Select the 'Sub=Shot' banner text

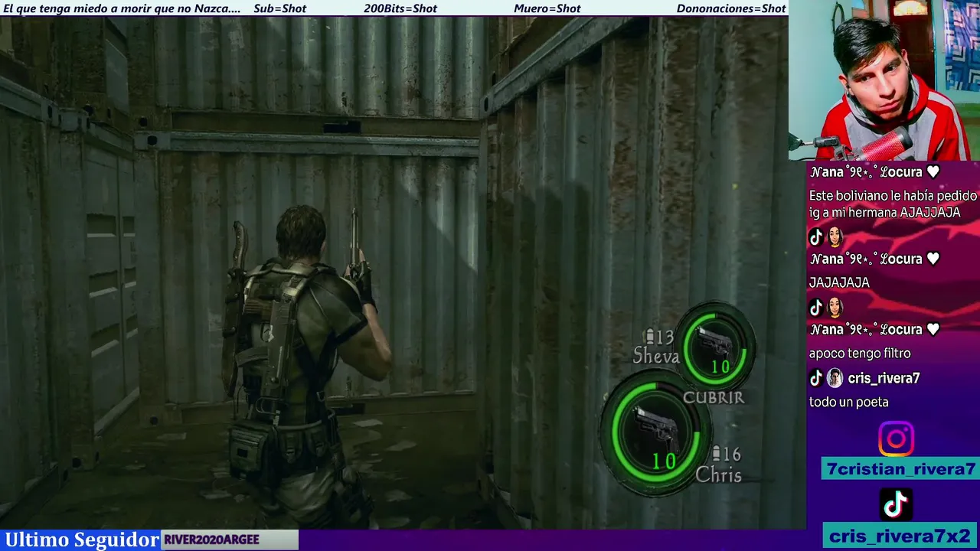click(279, 8)
